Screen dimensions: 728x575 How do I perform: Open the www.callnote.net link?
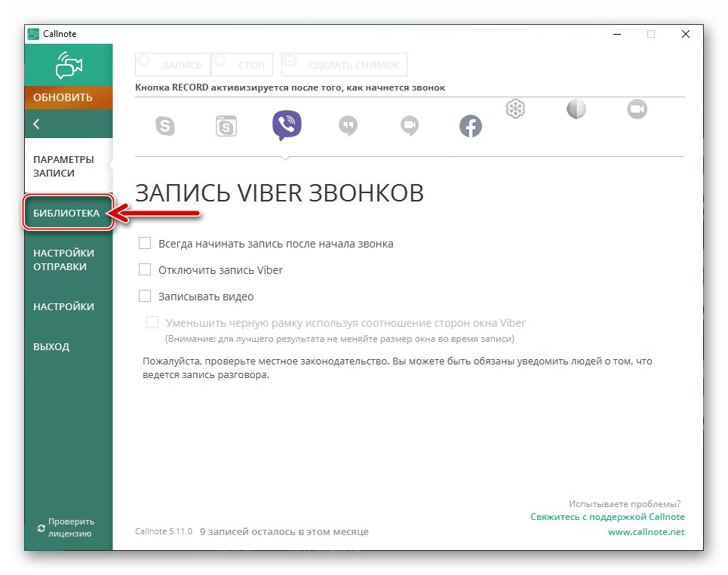pyautogui.click(x=647, y=532)
